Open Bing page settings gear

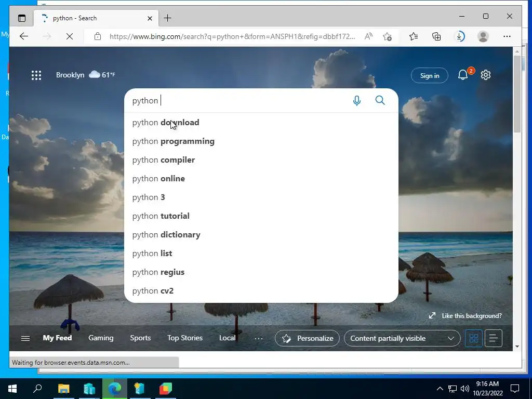coord(486,75)
